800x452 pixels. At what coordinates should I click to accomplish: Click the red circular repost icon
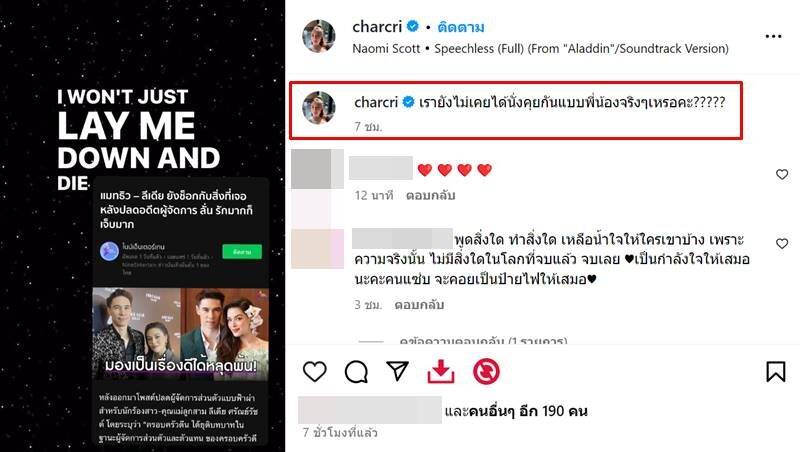point(486,371)
